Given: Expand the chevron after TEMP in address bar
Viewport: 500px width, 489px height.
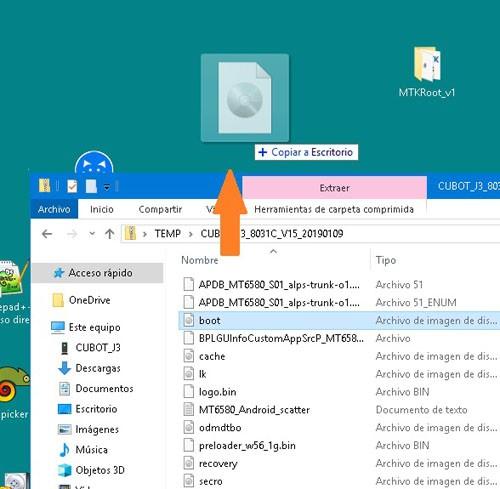Looking at the screenshot, I should click(191, 234).
